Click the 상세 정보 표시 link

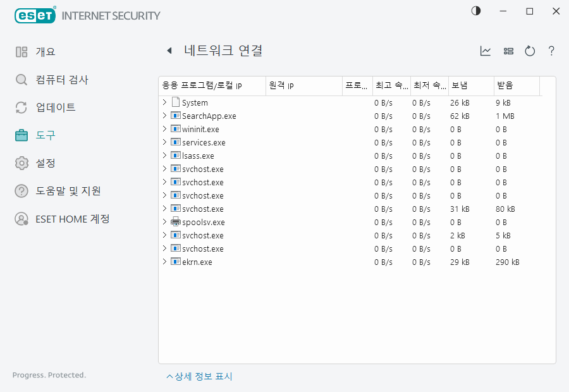[200, 376]
